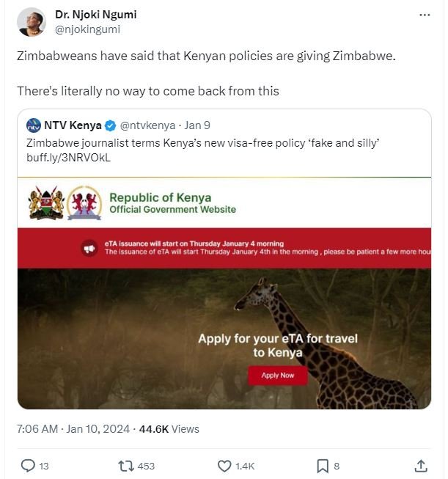
Task: Click the reply speech bubble icon
Action: coord(28,465)
